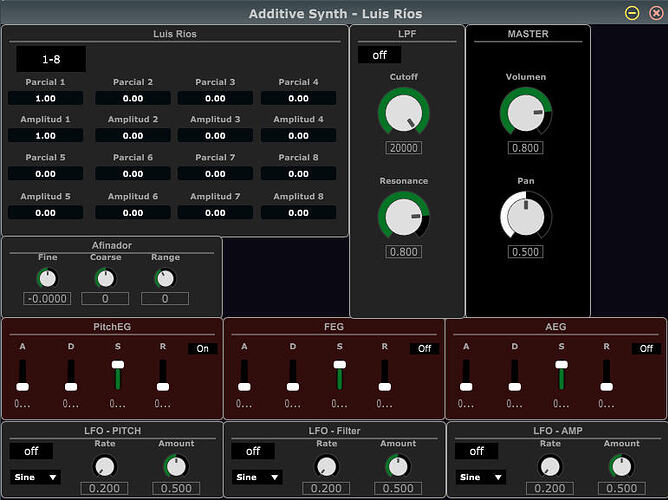
Task: Adjust the LPF Resonance knob
Action: [403, 216]
